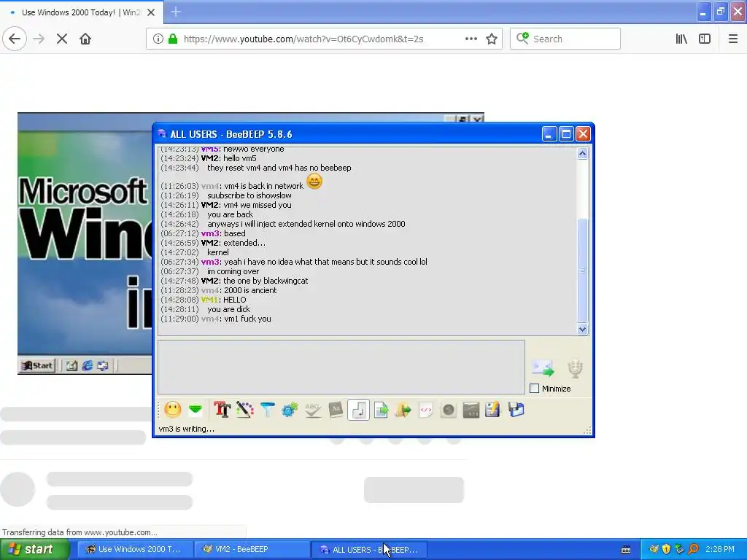The image size is (747, 560).
Task: Click 'ALL USERS - BeeBEEP' taskbar button
Action: point(370,549)
